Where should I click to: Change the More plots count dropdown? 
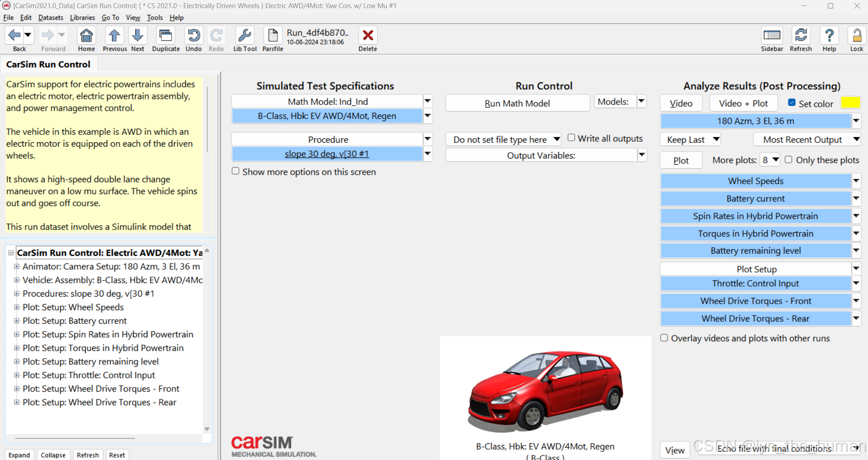(x=770, y=159)
